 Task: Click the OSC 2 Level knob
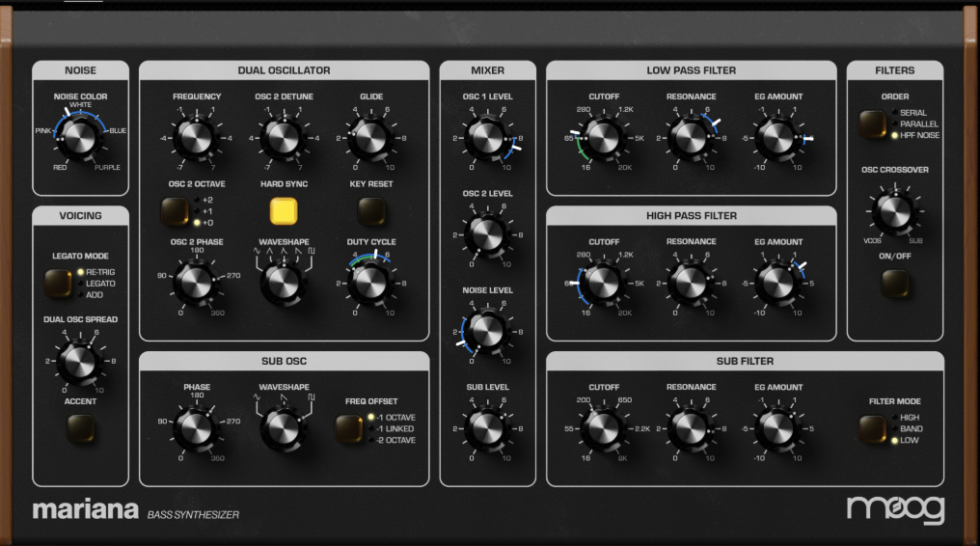487,234
